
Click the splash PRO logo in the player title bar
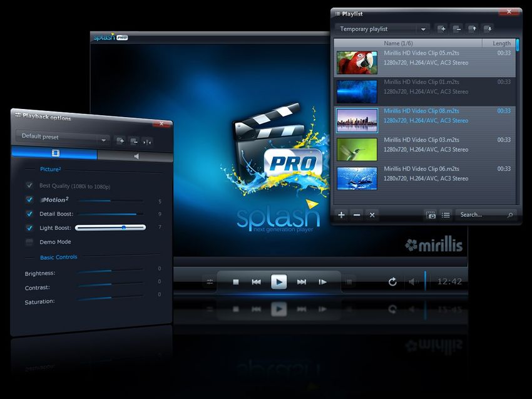[x=111, y=37]
